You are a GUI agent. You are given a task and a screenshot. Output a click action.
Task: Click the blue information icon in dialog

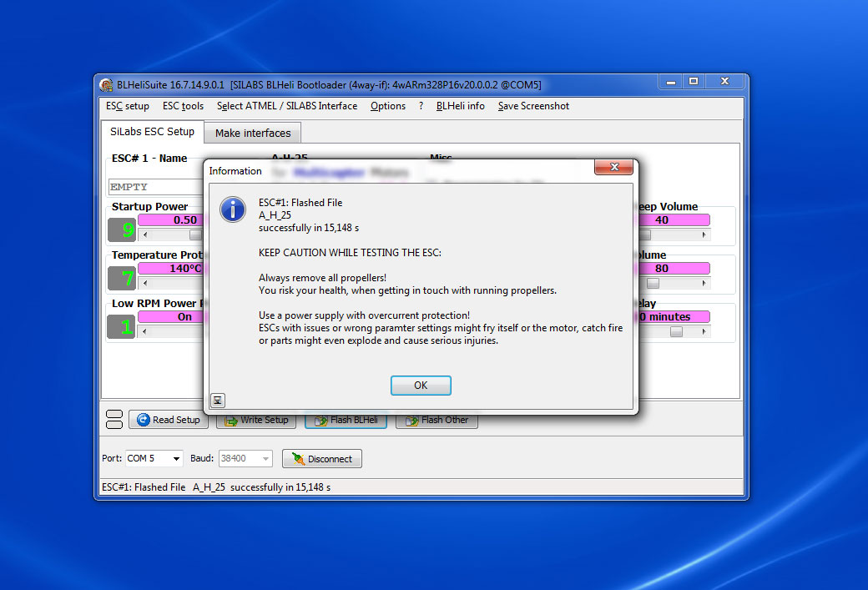coord(233,209)
